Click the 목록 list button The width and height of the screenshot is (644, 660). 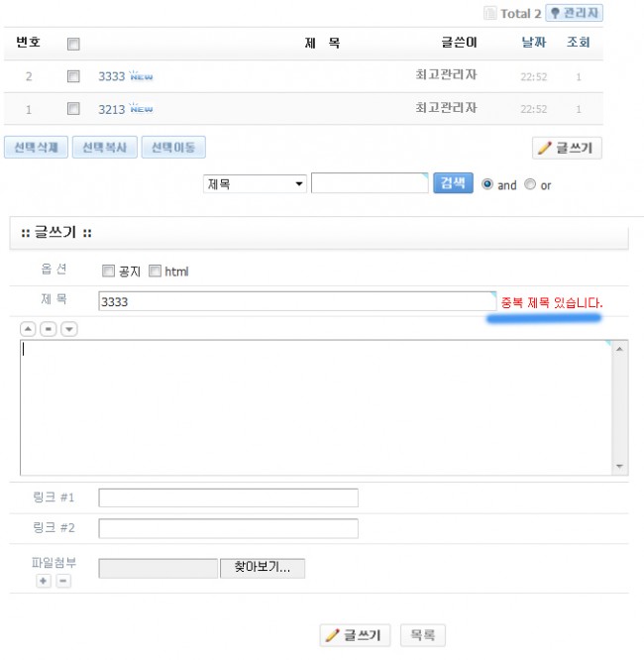pos(423,635)
